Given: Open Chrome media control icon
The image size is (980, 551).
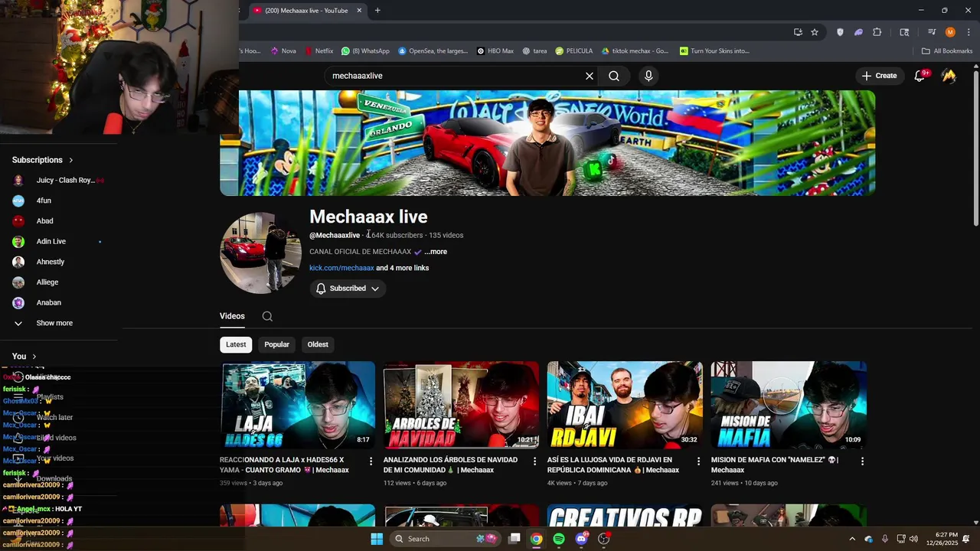Looking at the screenshot, I should (932, 32).
